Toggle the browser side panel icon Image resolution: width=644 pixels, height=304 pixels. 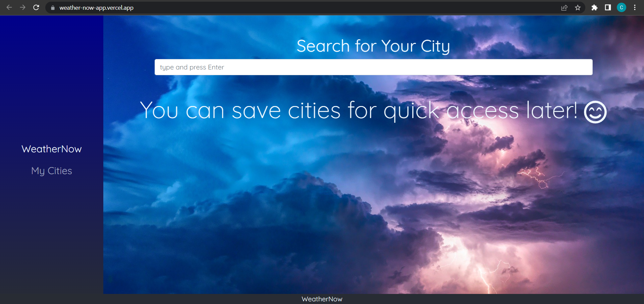coord(608,8)
